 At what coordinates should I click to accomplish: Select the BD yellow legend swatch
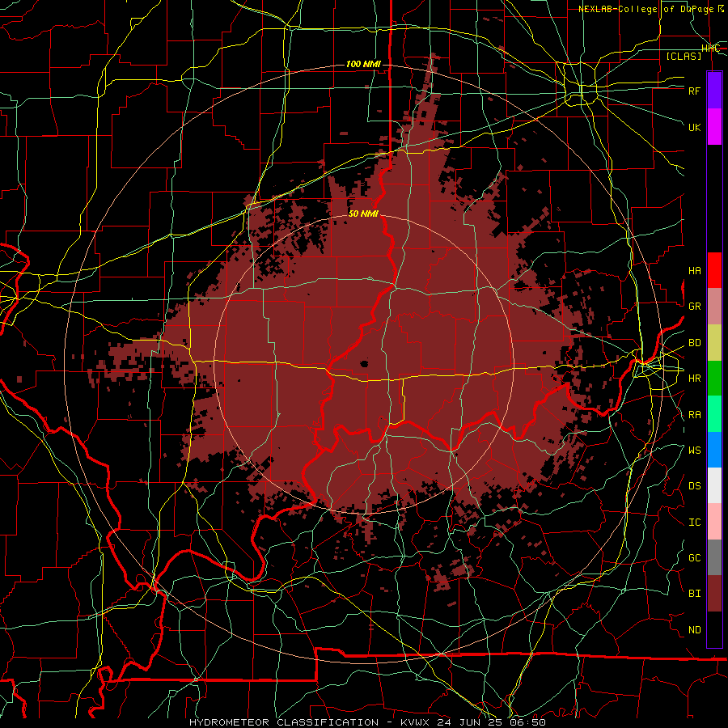pyautogui.click(x=714, y=342)
